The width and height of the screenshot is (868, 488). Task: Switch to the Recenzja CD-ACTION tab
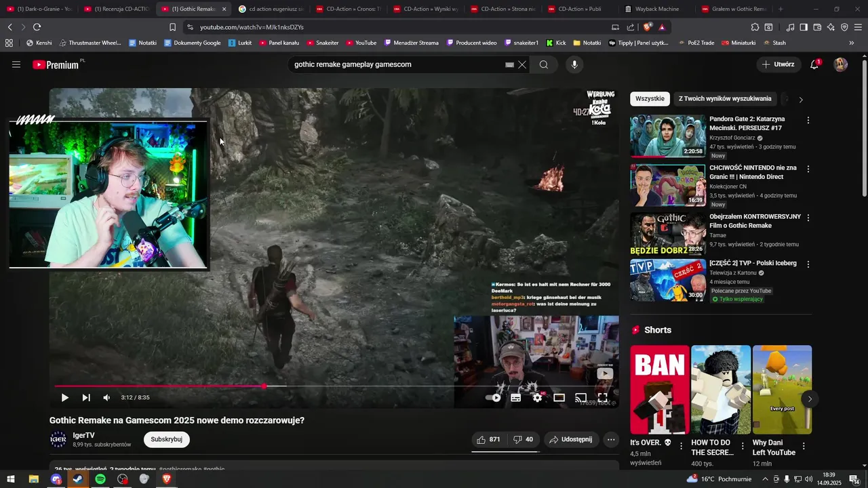pos(117,9)
